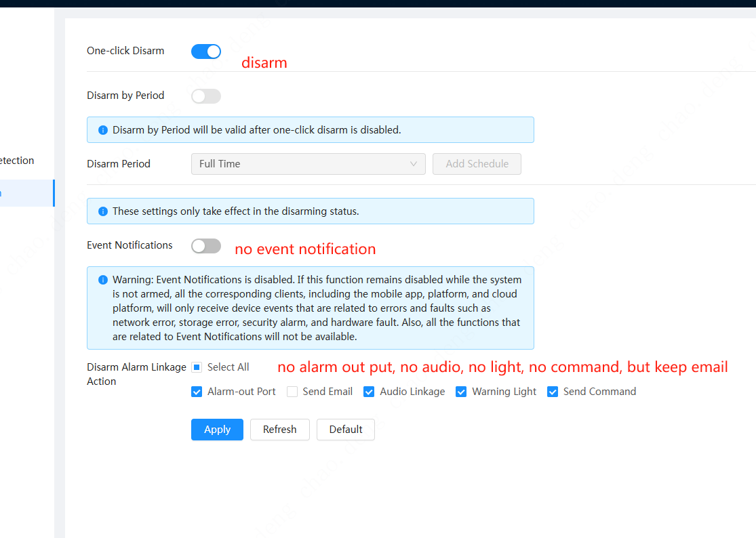
Task: Disable the Warning Light checkbox
Action: pyautogui.click(x=461, y=392)
